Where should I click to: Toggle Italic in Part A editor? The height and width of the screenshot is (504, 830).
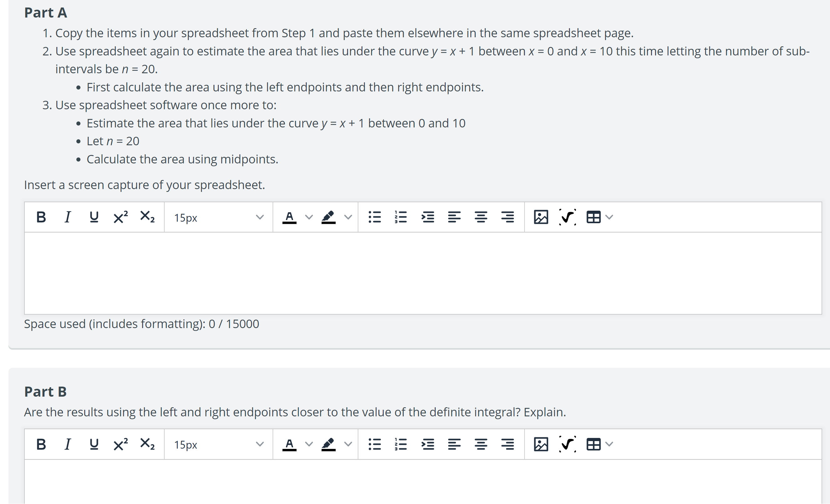(67, 217)
